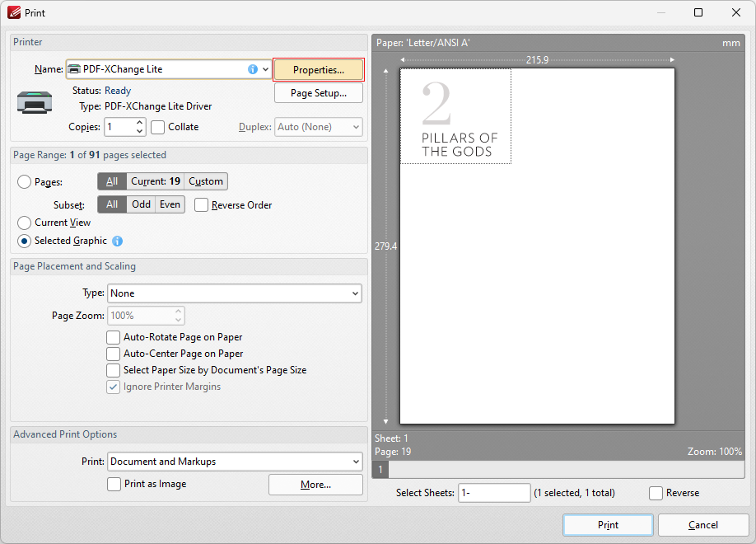Viewport: 756px width, 544px height.
Task: Check the Reverse sheets checkbox
Action: coord(656,493)
